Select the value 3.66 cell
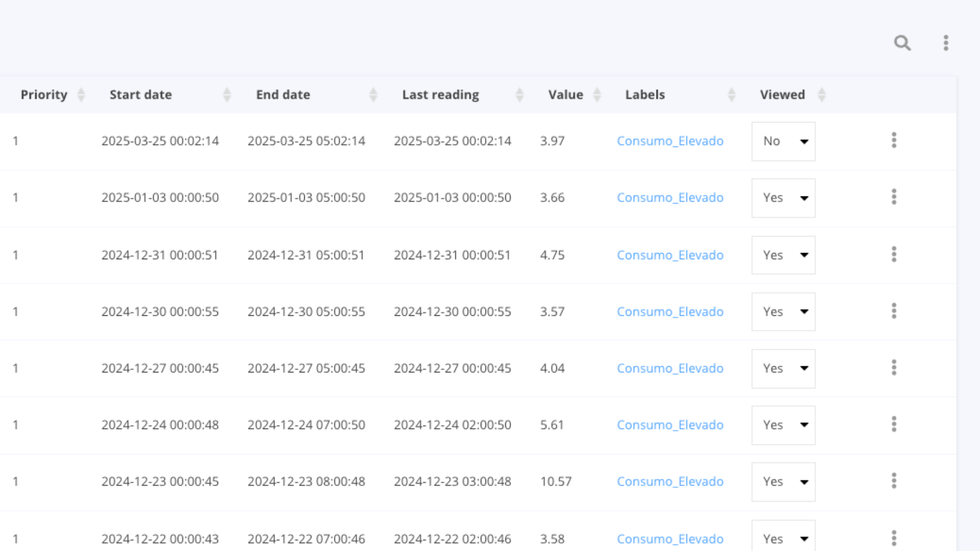Image resolution: width=980 pixels, height=551 pixels. tap(552, 198)
